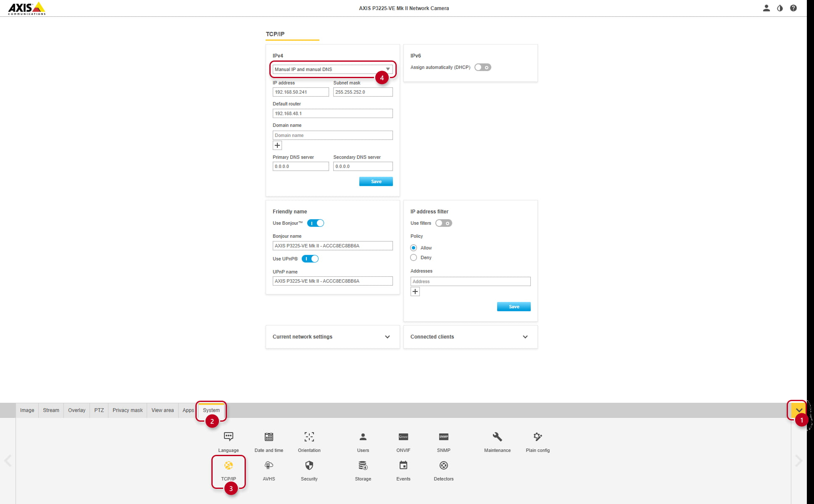Toggle the Use UPnP switch

click(x=310, y=259)
